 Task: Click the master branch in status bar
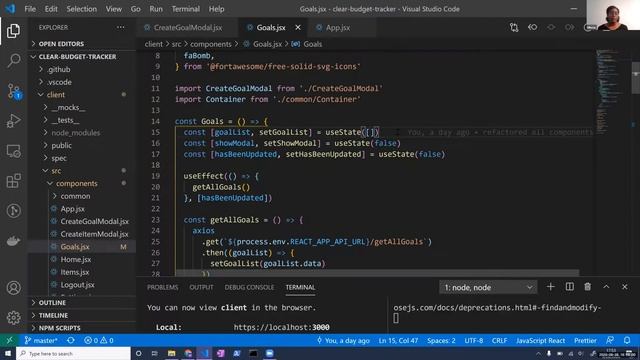(x=41, y=340)
